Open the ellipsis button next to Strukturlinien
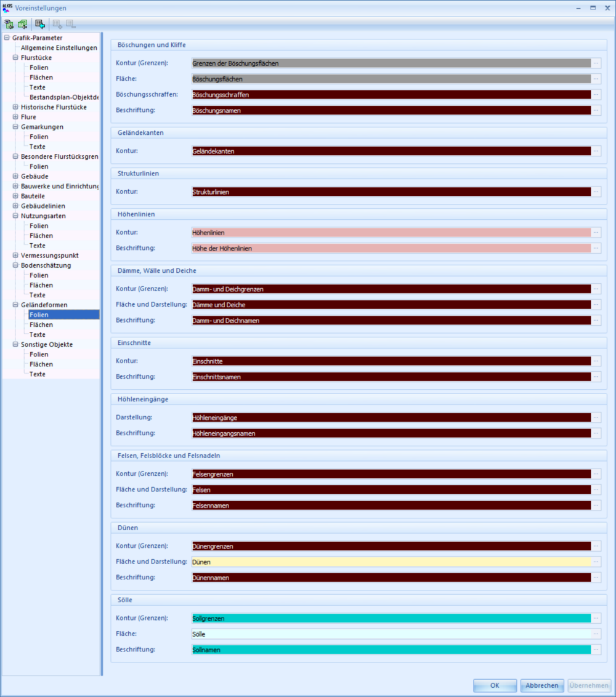 pos(596,192)
